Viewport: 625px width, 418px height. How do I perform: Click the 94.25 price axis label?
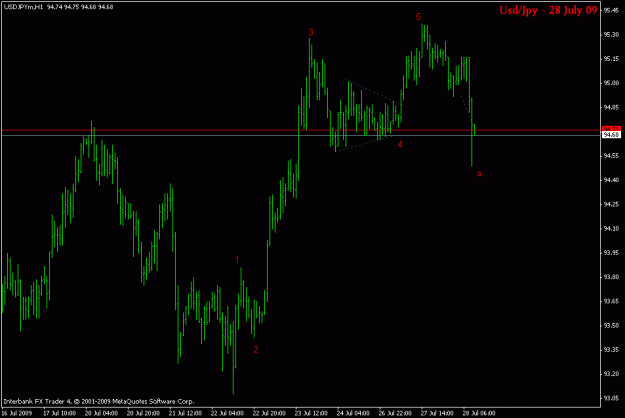pos(611,204)
